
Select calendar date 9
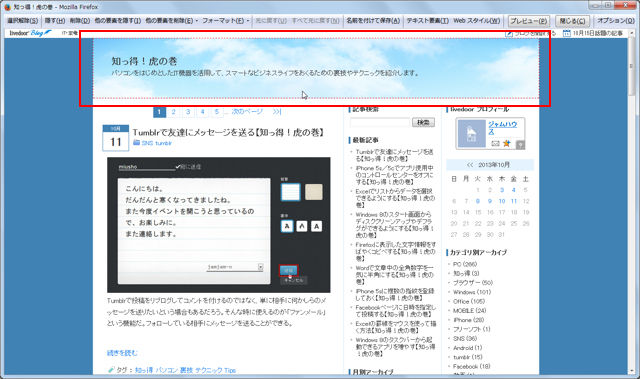[x=490, y=201]
